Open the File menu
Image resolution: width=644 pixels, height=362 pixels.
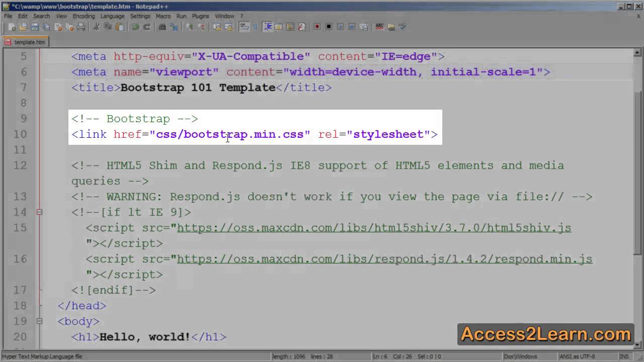pyautogui.click(x=8, y=16)
